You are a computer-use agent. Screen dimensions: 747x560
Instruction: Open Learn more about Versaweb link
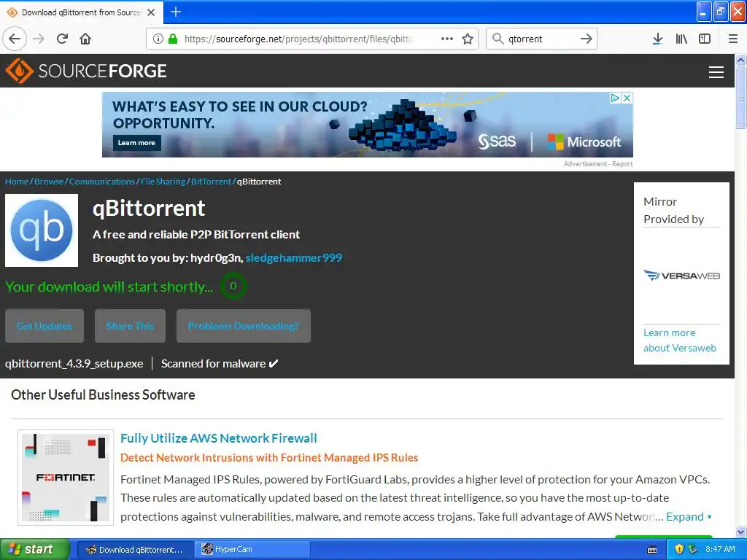[680, 340]
